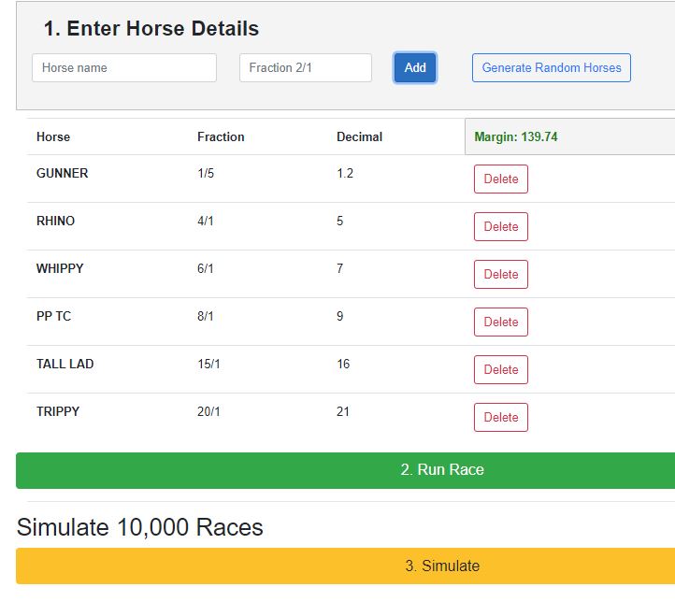The height and width of the screenshot is (616, 675).
Task: Click the 8/1 fraction for PP TC
Action: click(206, 316)
